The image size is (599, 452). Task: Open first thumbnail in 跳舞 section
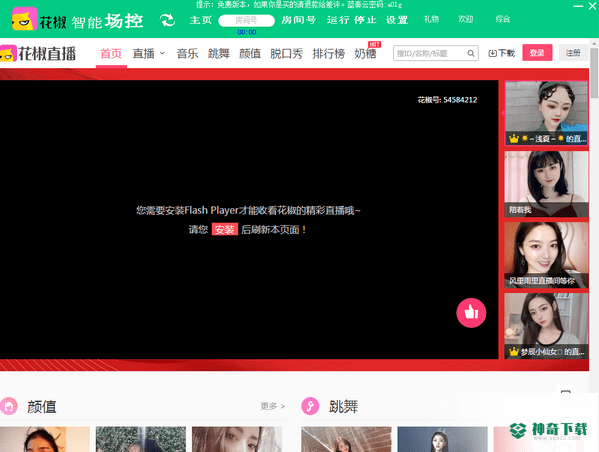(x=346, y=439)
